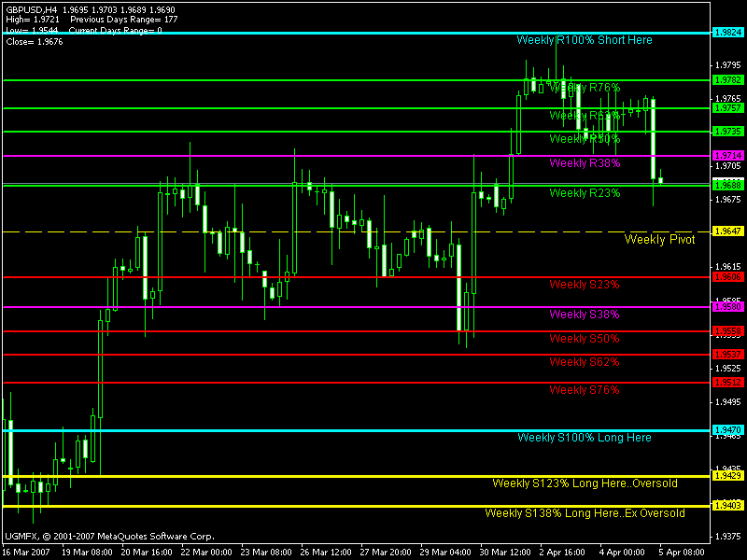Screen dimensions: 747x560
Task: Select the magenta Weekly S38% label
Action: click(585, 315)
